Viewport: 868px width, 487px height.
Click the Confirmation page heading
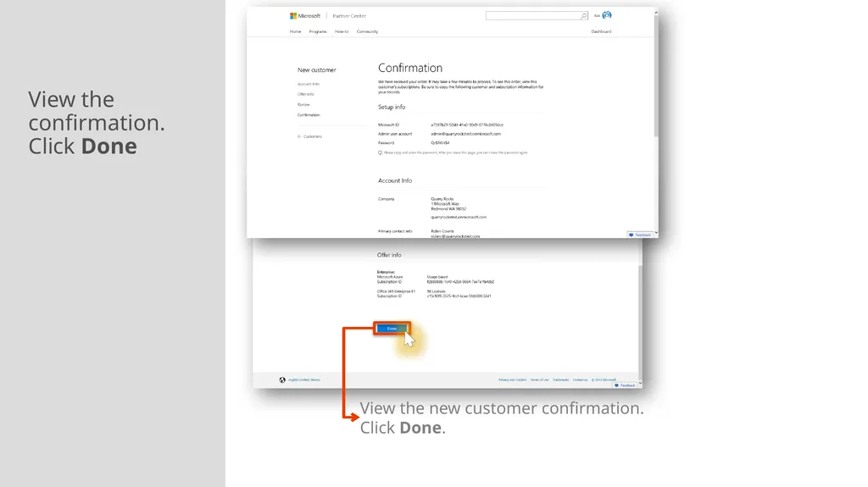pos(410,68)
